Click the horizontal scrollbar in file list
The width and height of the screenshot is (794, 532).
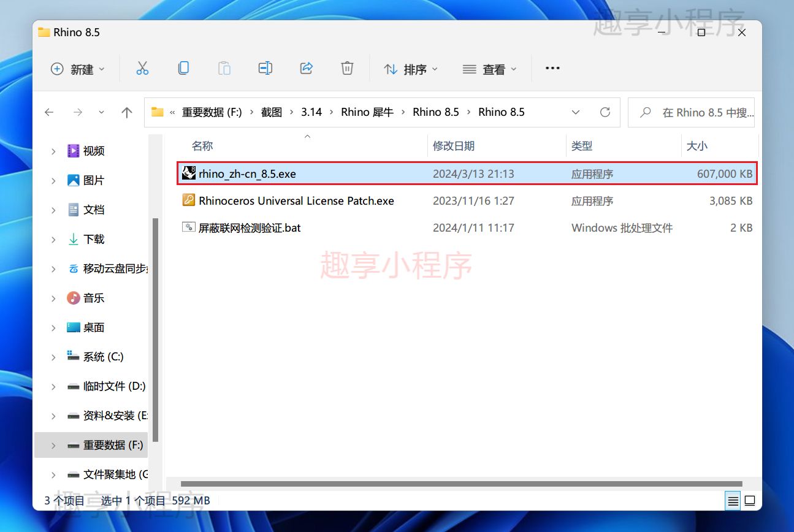[x=461, y=484]
